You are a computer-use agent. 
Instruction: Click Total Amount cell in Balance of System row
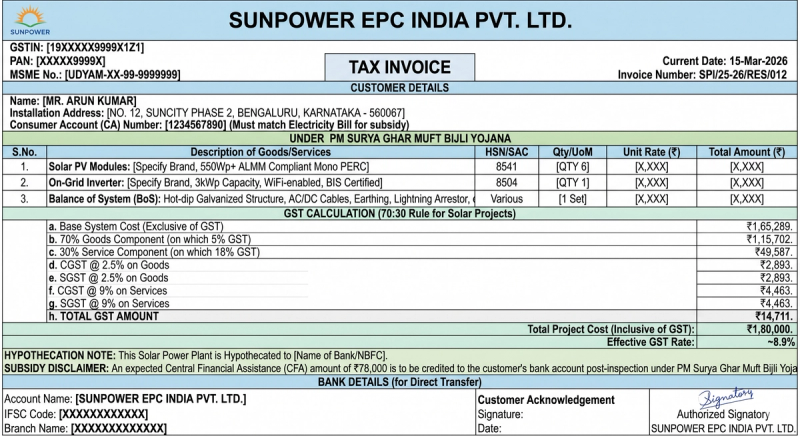(747, 199)
